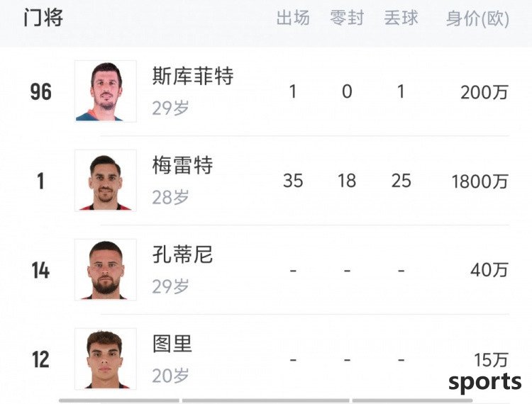Image resolution: width=532 pixels, height=404 pixels.
Task: Sort by 零封 column header
Action: (x=347, y=18)
